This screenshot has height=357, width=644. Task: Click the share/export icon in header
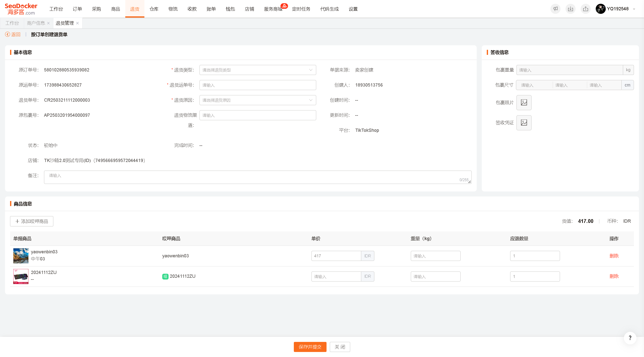[585, 9]
